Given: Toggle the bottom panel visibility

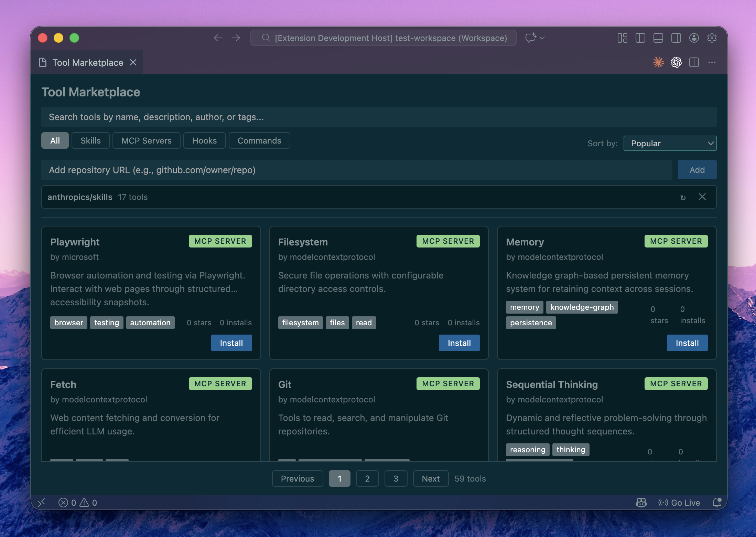Looking at the screenshot, I should (x=658, y=38).
